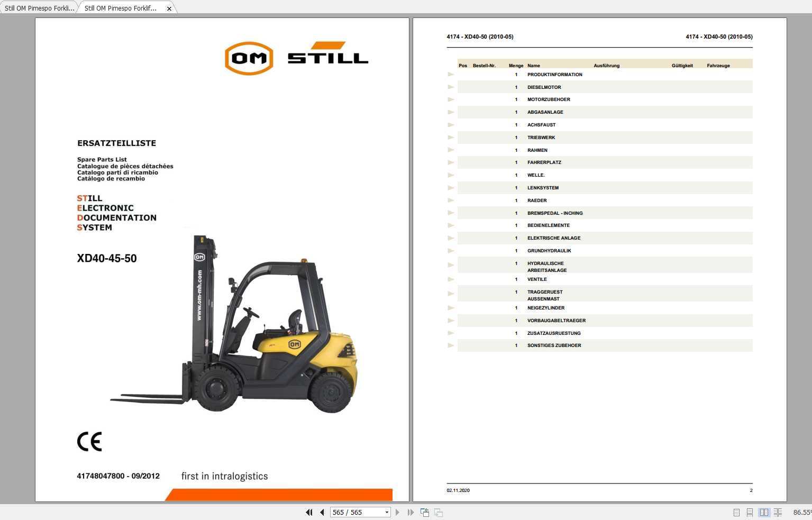Click the arrow icon beside TRIEBWERK
Viewport: 812px width, 520px height.
[451, 137]
